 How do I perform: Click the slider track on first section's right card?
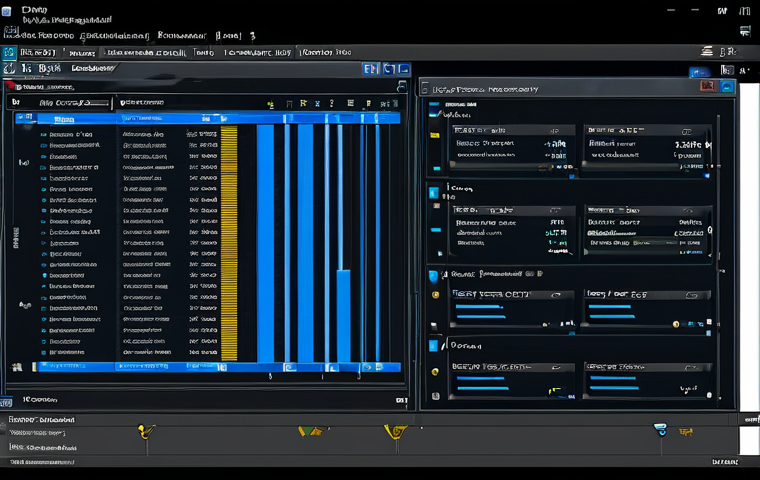tap(632, 165)
